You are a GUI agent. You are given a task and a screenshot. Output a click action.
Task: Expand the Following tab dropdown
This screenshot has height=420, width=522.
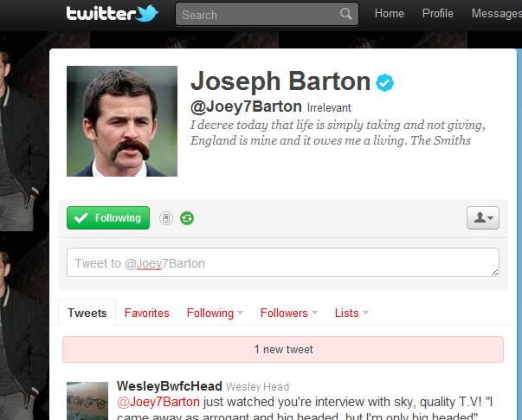pos(240,313)
